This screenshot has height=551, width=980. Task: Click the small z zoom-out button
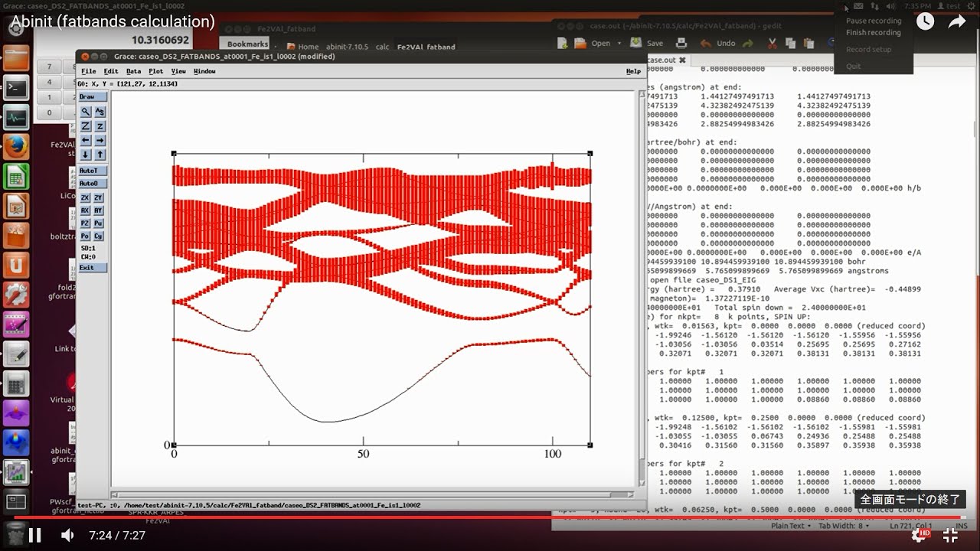[x=100, y=126]
